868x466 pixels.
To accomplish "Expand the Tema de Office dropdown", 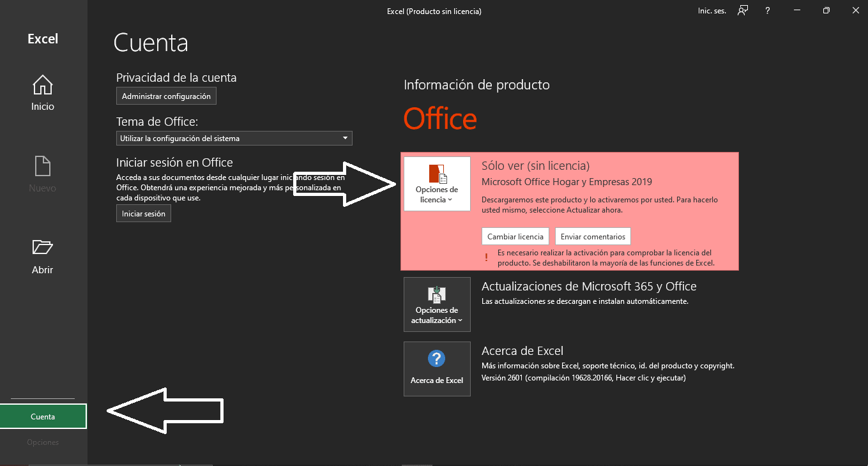I will coord(234,138).
